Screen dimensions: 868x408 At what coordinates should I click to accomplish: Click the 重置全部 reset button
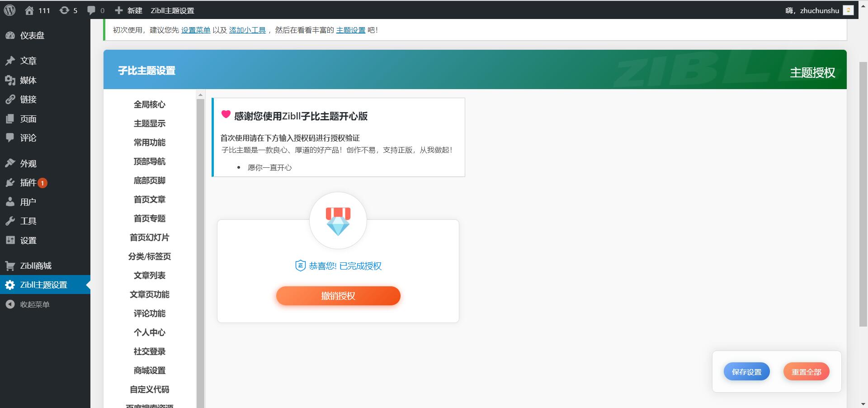[806, 372]
